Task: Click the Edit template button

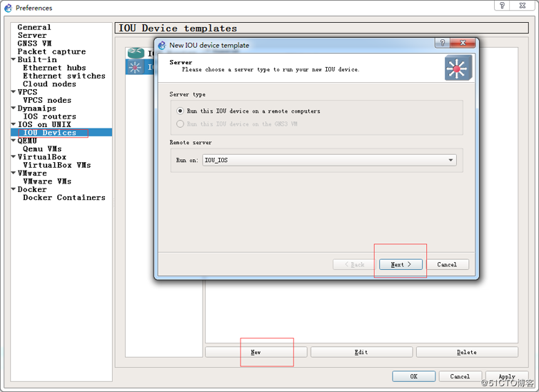Action: (362, 352)
